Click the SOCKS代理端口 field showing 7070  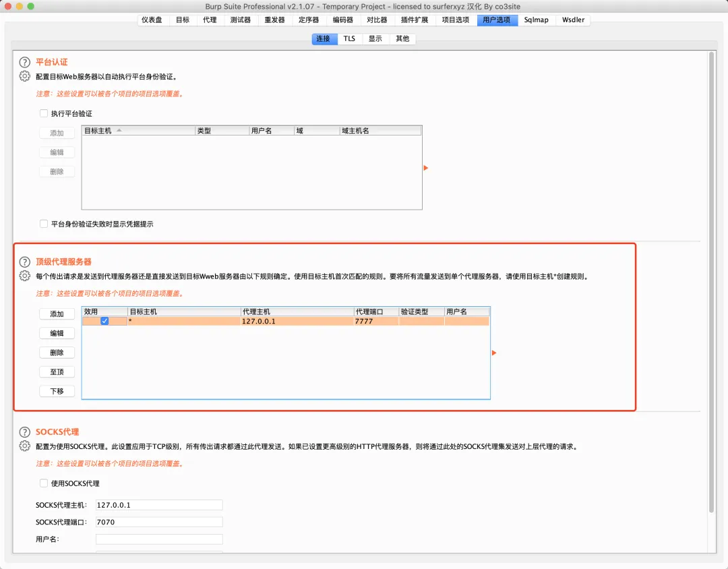coord(159,522)
